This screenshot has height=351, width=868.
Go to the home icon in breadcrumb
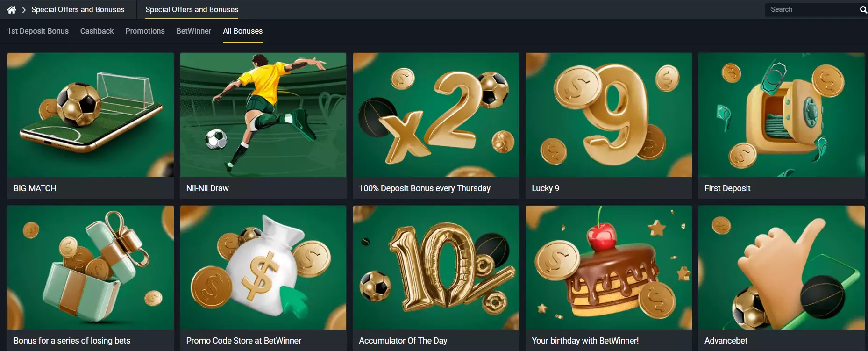[12, 9]
